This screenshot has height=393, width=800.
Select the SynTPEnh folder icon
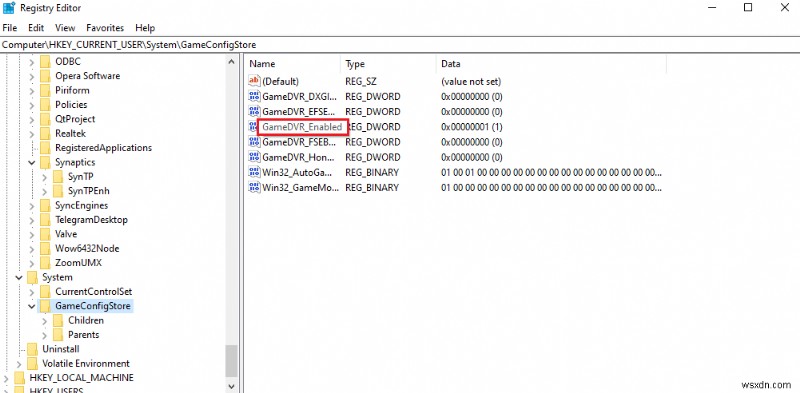59,191
